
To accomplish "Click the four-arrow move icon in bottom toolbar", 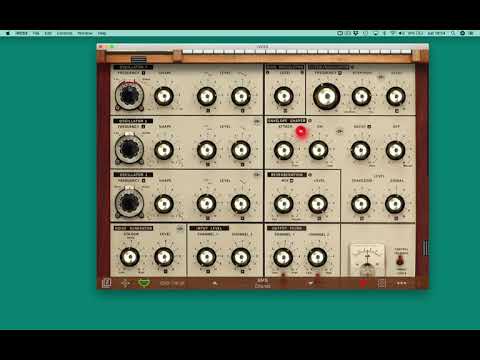I will click(125, 283).
